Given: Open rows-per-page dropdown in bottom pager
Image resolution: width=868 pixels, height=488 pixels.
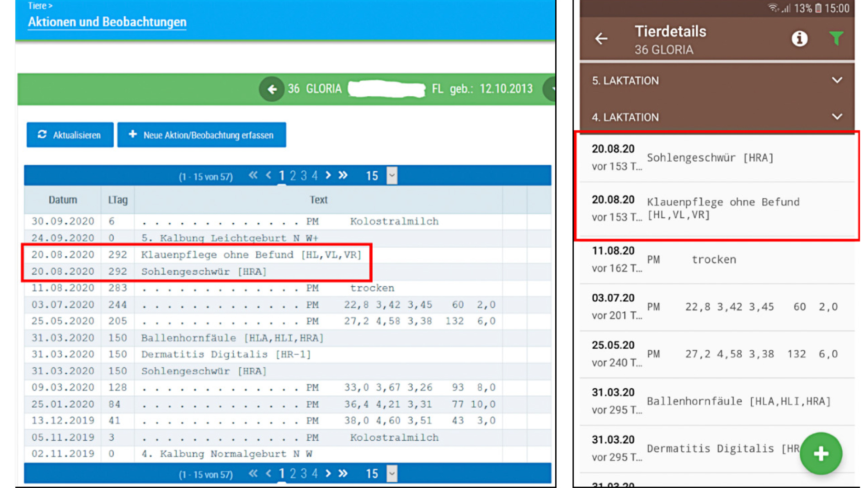Looking at the screenshot, I should (x=392, y=474).
